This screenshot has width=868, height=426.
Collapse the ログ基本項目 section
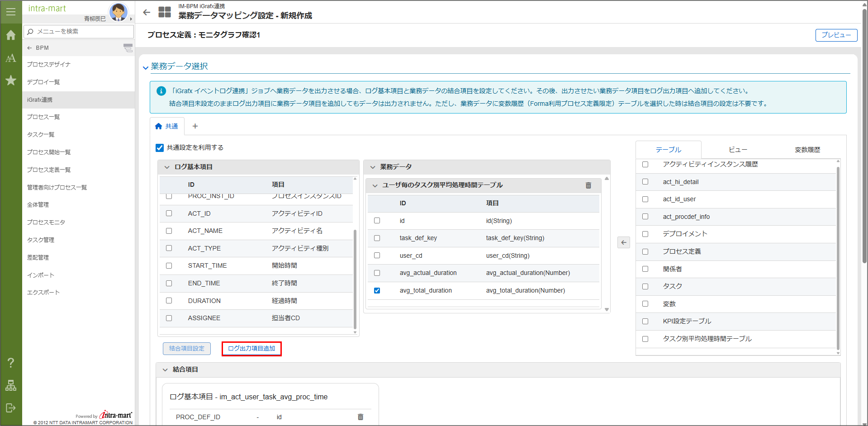click(x=167, y=167)
